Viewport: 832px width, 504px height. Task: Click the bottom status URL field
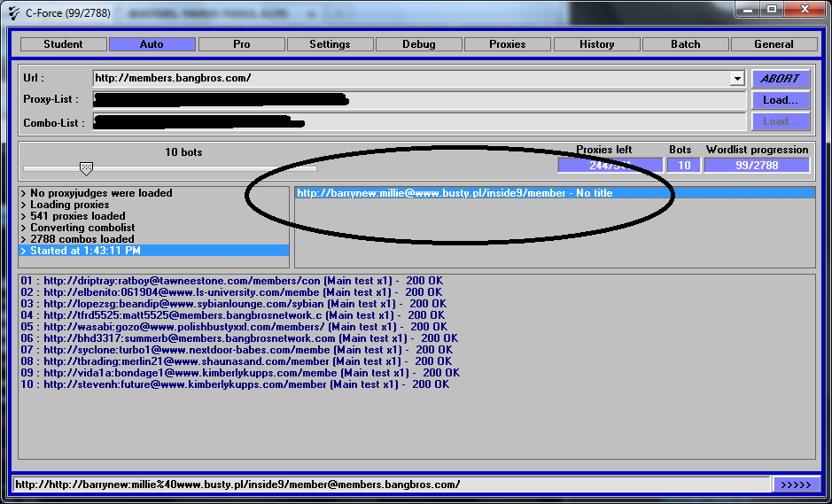tap(391, 485)
